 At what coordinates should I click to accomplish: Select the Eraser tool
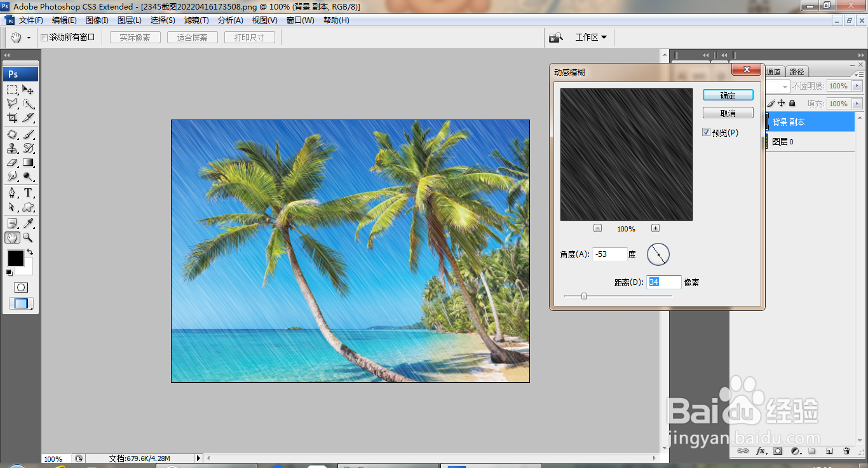12,162
